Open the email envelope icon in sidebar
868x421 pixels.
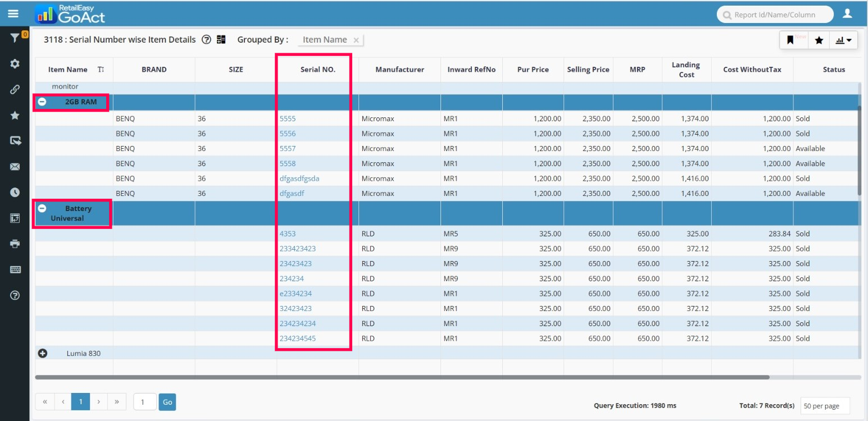(x=15, y=167)
